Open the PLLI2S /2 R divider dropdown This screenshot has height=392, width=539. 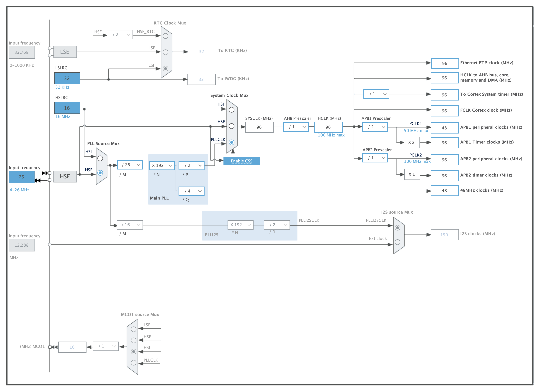(277, 225)
